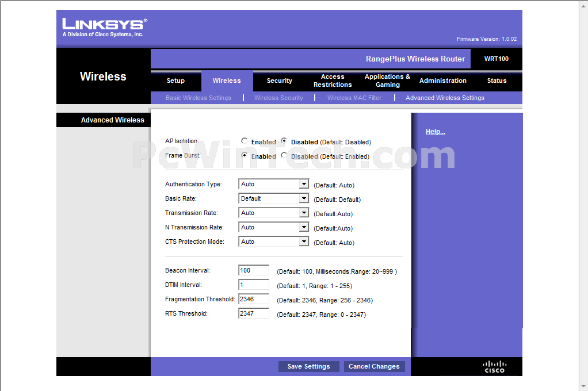Click the Fragmentation Threshold field

(254, 299)
